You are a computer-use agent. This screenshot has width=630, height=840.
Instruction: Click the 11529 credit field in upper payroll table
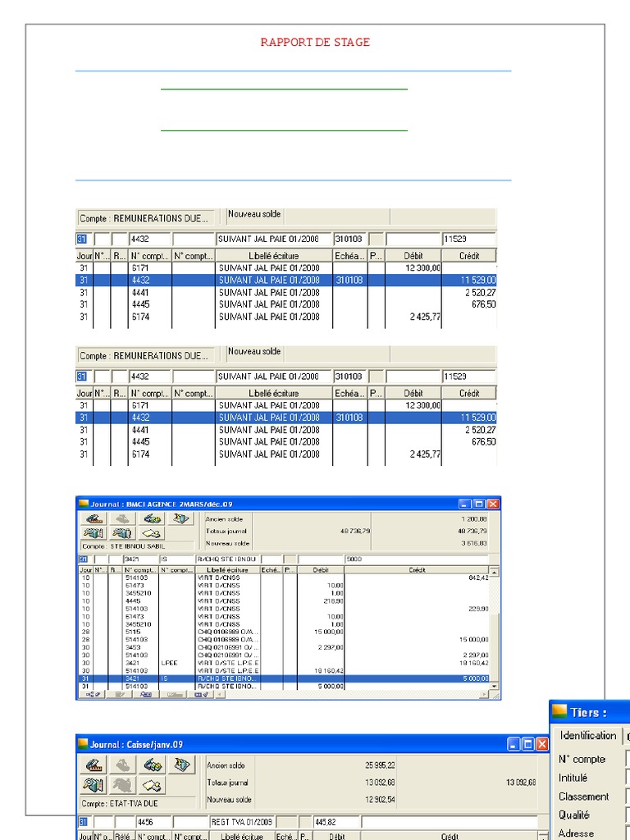point(468,240)
